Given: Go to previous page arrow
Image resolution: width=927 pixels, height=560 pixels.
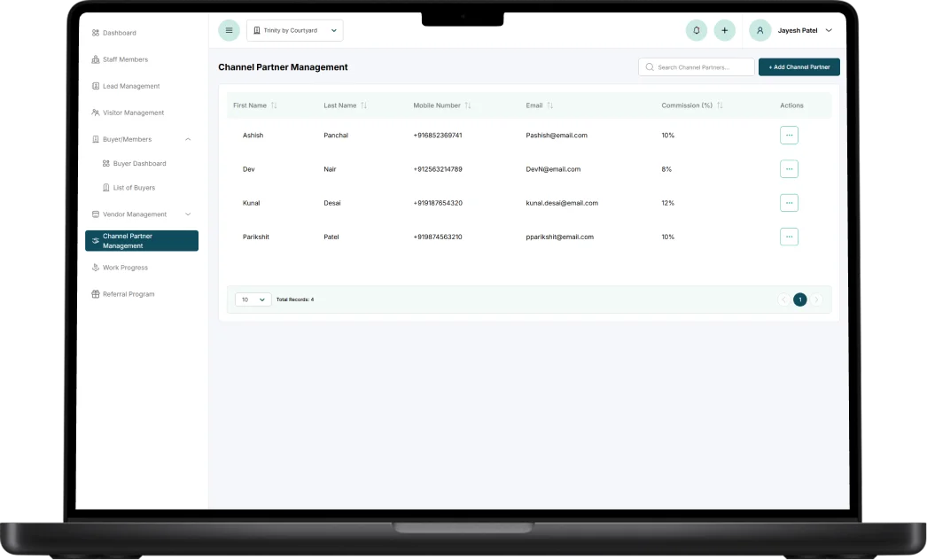Looking at the screenshot, I should 783,299.
